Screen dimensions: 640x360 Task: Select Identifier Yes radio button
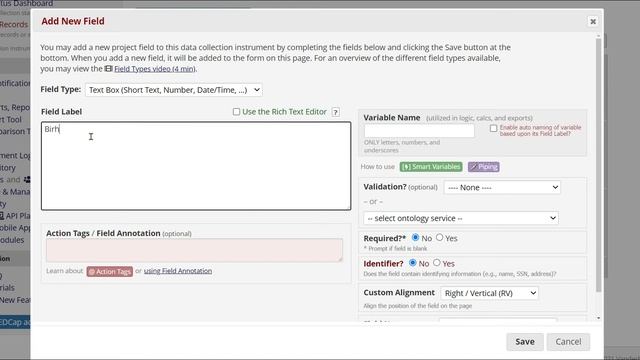[x=437, y=262]
